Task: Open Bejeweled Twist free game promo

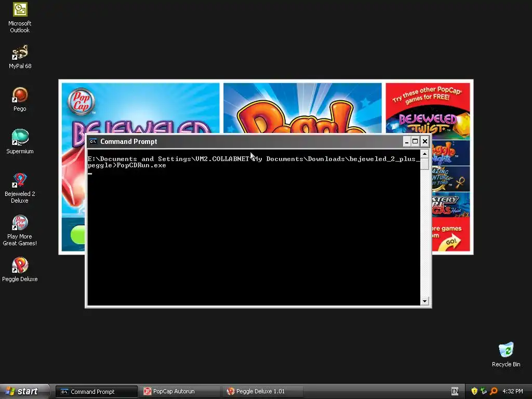Action: click(428, 123)
